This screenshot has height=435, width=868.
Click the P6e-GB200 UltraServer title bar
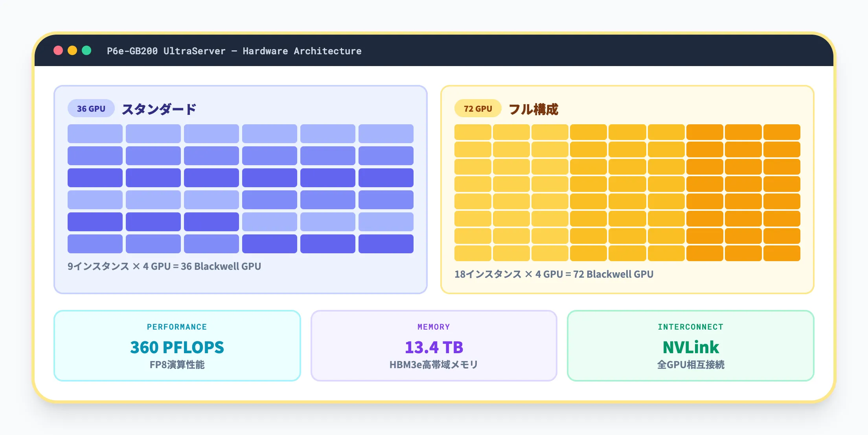pos(234,51)
